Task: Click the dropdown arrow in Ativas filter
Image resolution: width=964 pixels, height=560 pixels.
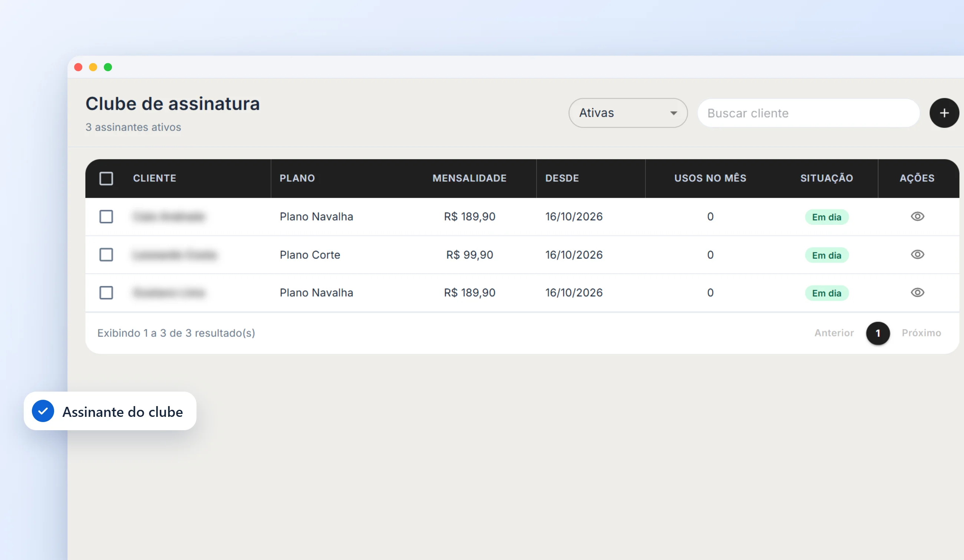Action: 674,113
